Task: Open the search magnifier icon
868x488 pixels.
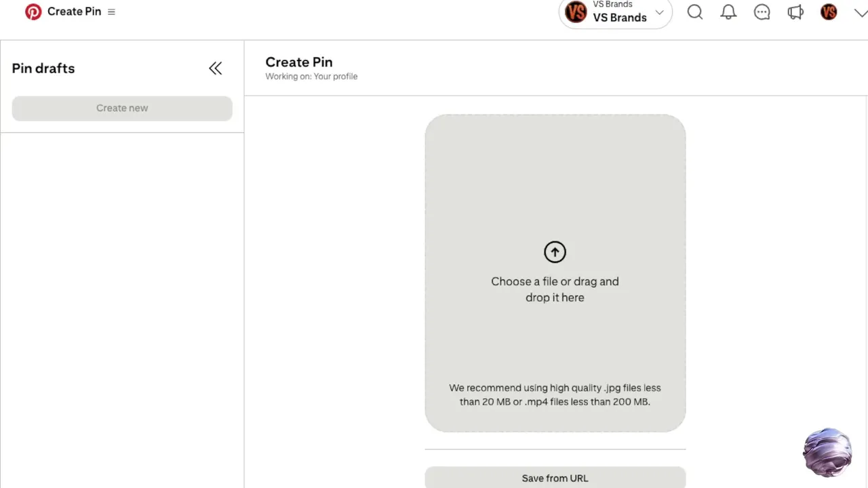Action: tap(694, 12)
